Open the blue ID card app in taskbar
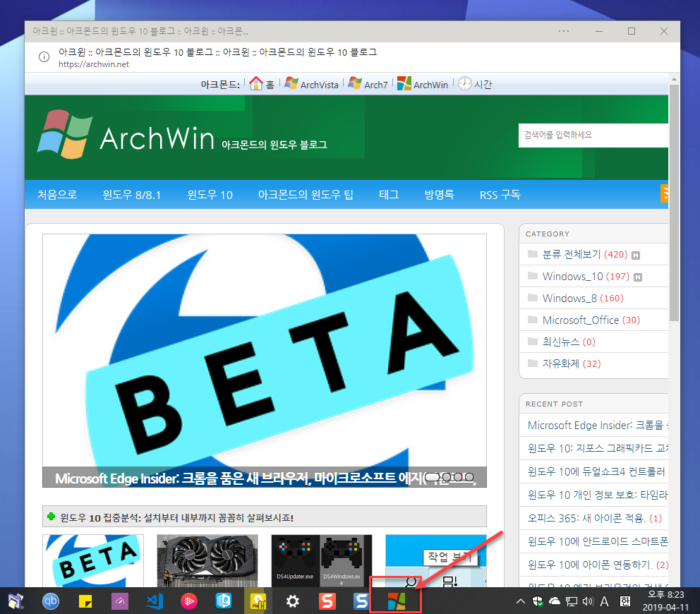700x614 pixels. coord(223,601)
